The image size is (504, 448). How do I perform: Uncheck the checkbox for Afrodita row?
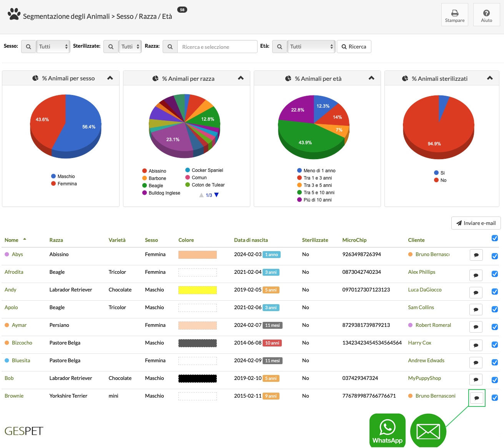point(495,274)
